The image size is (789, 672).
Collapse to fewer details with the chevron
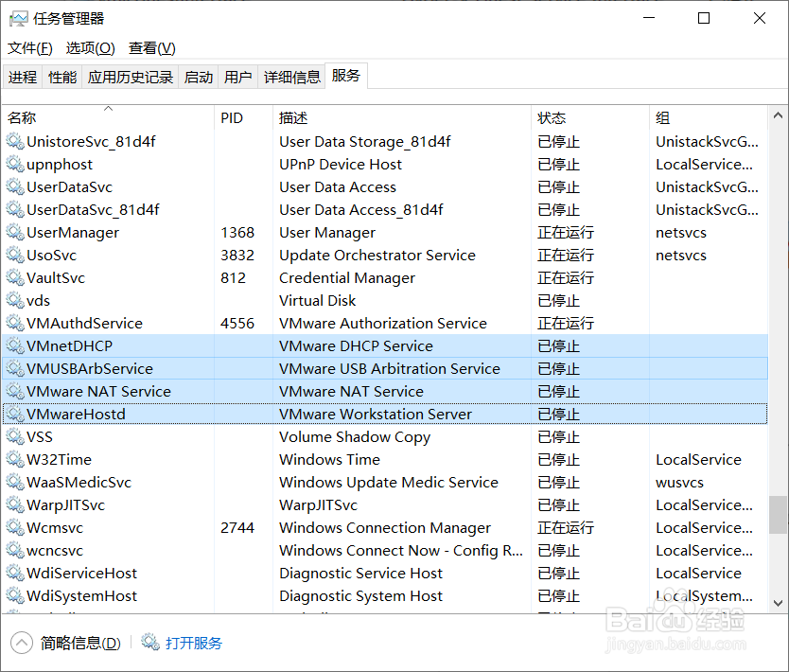click(21, 643)
